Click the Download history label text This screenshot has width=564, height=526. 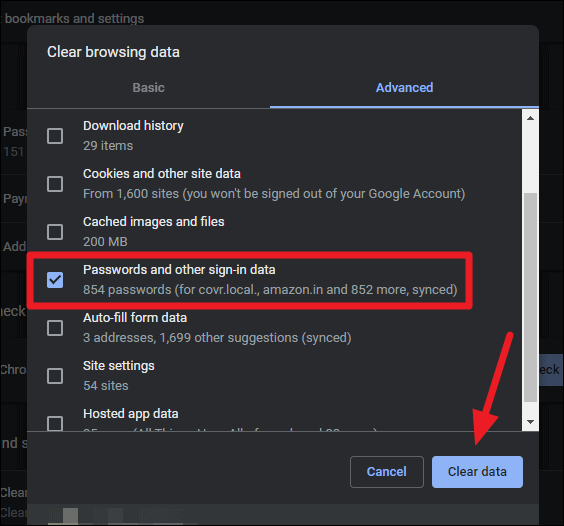(133, 126)
